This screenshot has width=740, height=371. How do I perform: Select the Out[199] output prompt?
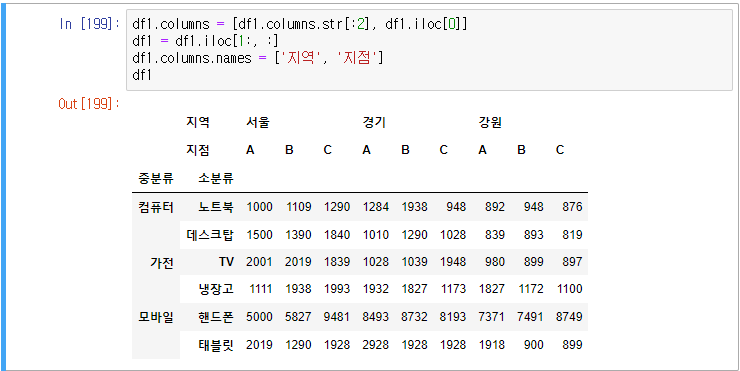coord(89,104)
